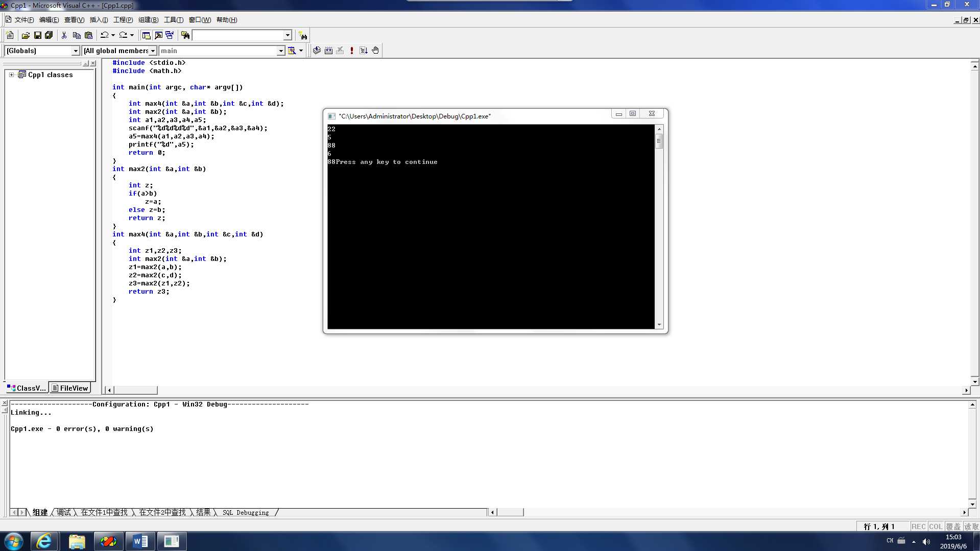980x551 pixels.
Task: Open the All global members filter dropdown
Action: tap(152, 51)
